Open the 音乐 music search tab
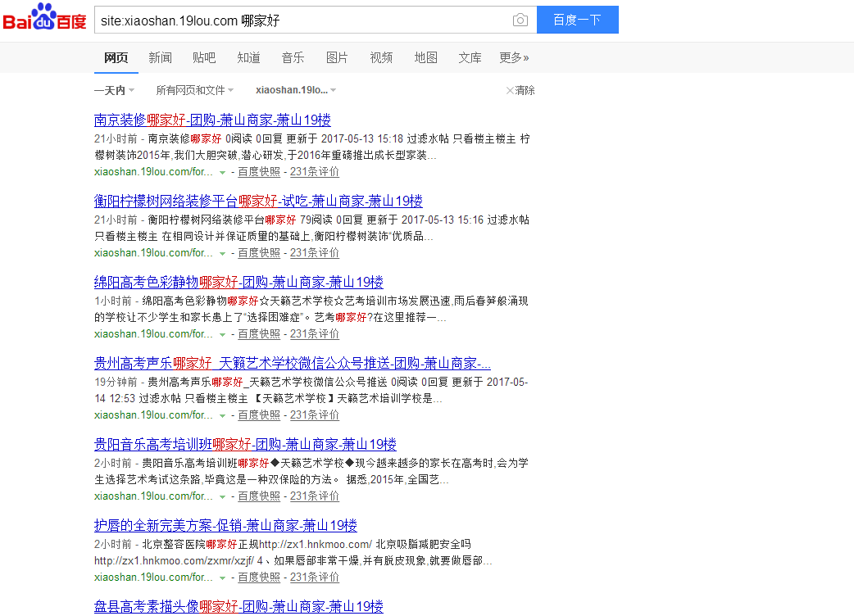Image resolution: width=854 pixels, height=616 pixels. click(x=293, y=58)
